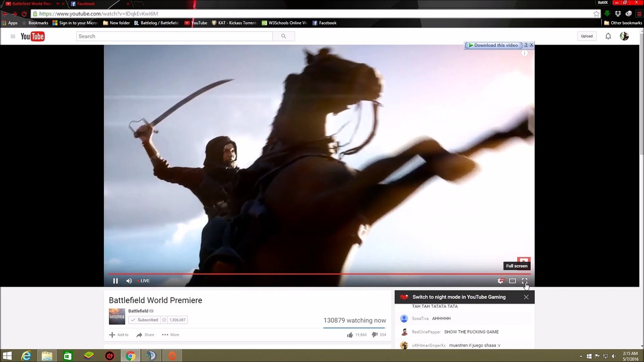Open File Explorer from taskbar
644x362 pixels.
(47, 356)
